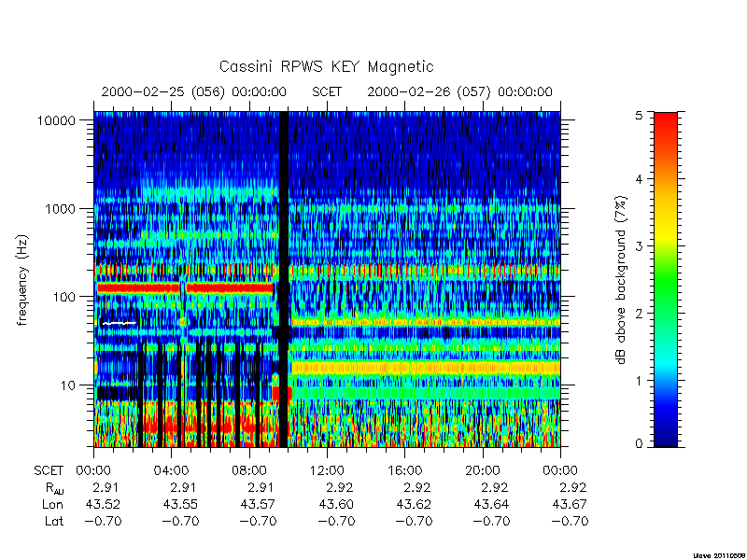Click the title 'Cassini RPWS KEY Magnetic'
Screen dimensions: 747x560
326,66
